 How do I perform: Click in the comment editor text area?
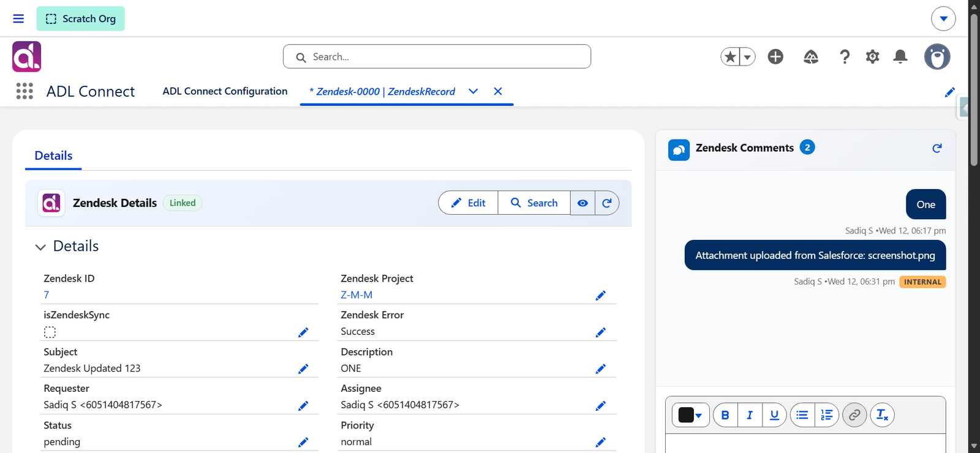pyautogui.click(x=805, y=443)
